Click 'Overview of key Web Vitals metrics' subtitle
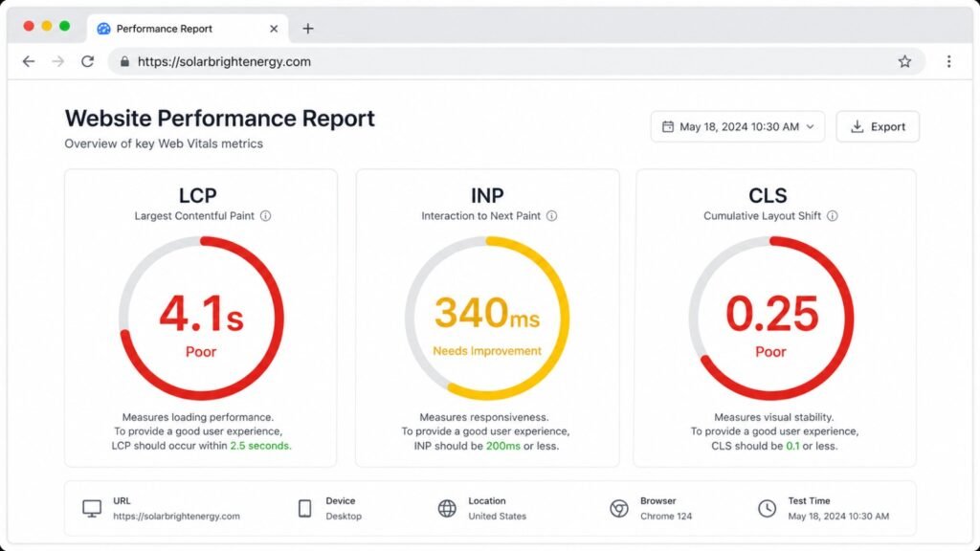This screenshot has height=551, width=980. click(x=164, y=143)
